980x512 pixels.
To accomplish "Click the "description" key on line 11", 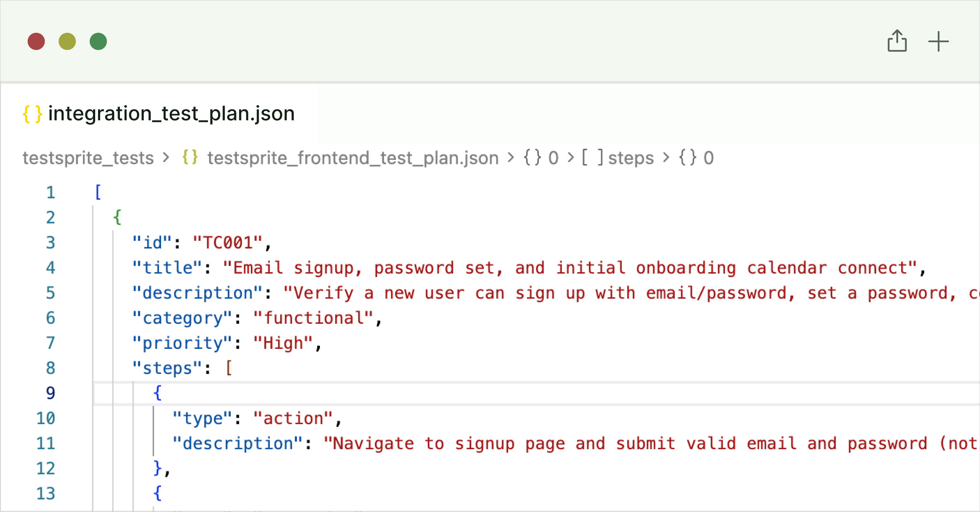I will tap(237, 444).
